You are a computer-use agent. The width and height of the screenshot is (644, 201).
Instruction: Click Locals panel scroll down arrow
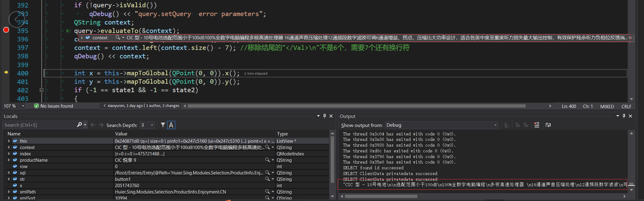coord(332,196)
